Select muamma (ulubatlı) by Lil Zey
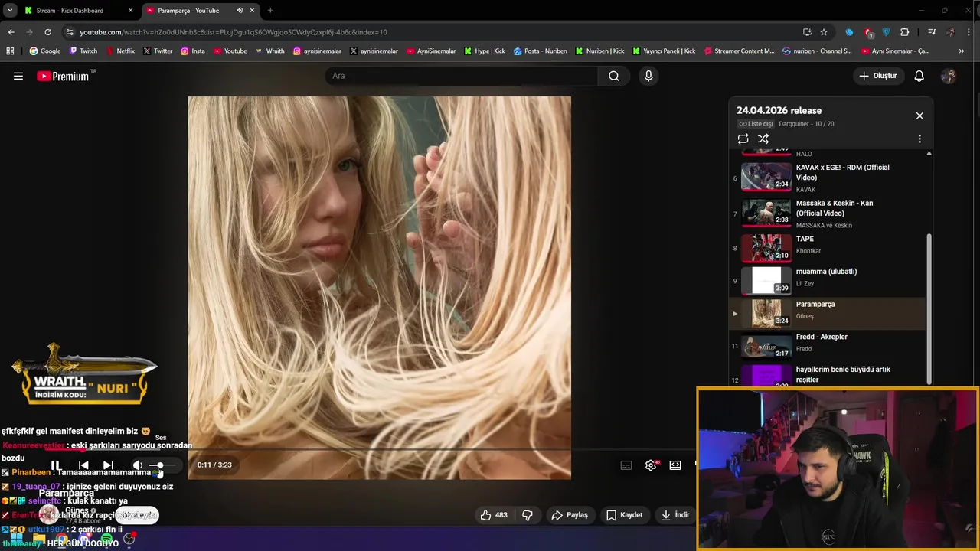 coord(827,281)
